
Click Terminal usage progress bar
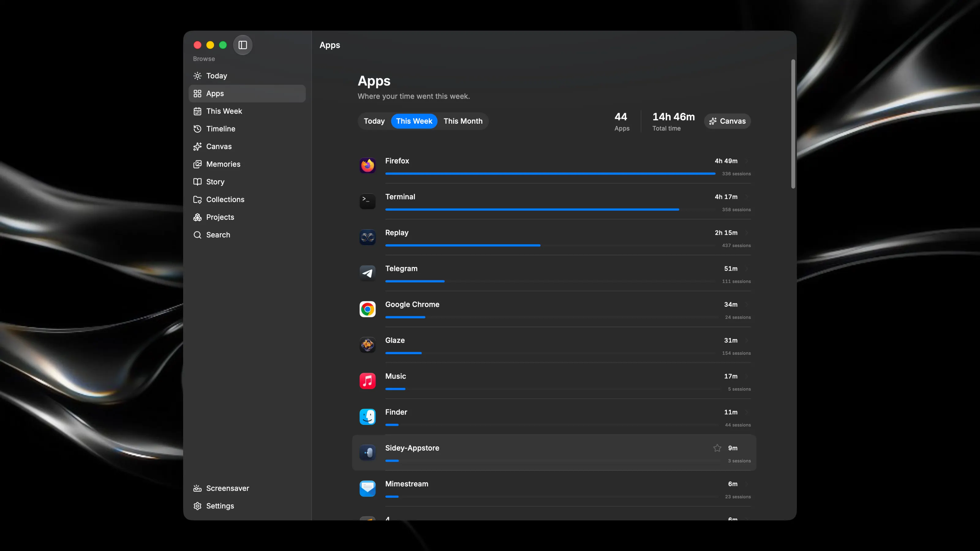tap(550, 209)
